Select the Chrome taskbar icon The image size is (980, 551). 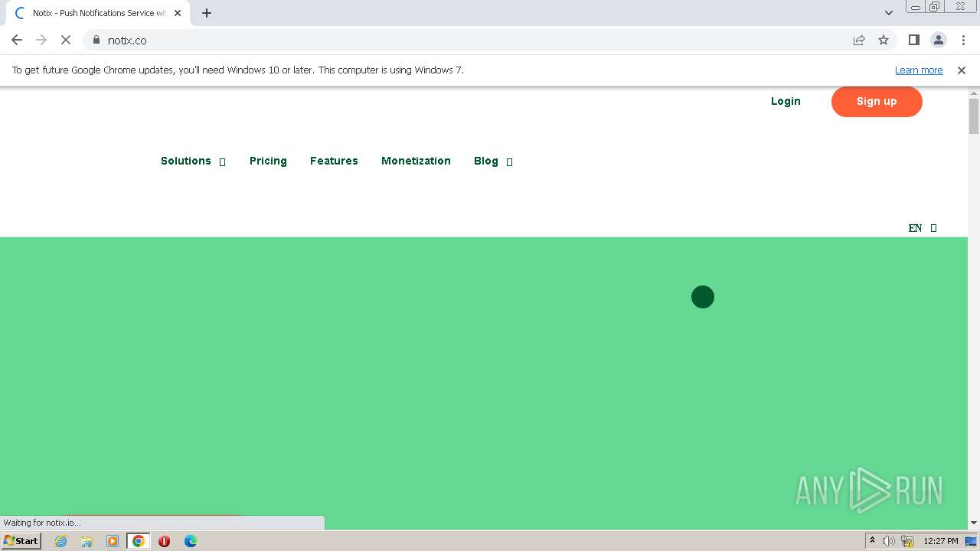[x=139, y=541]
